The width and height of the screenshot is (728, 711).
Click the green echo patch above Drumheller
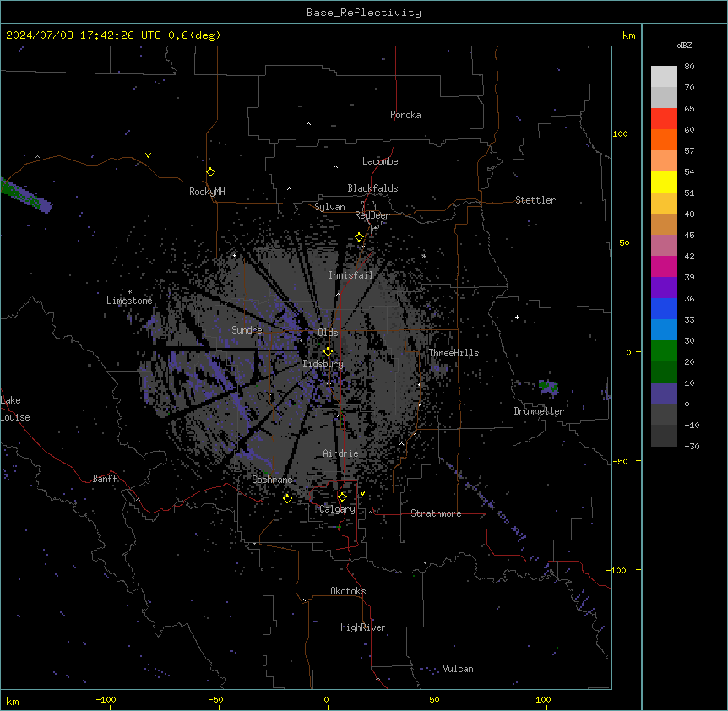tap(548, 387)
